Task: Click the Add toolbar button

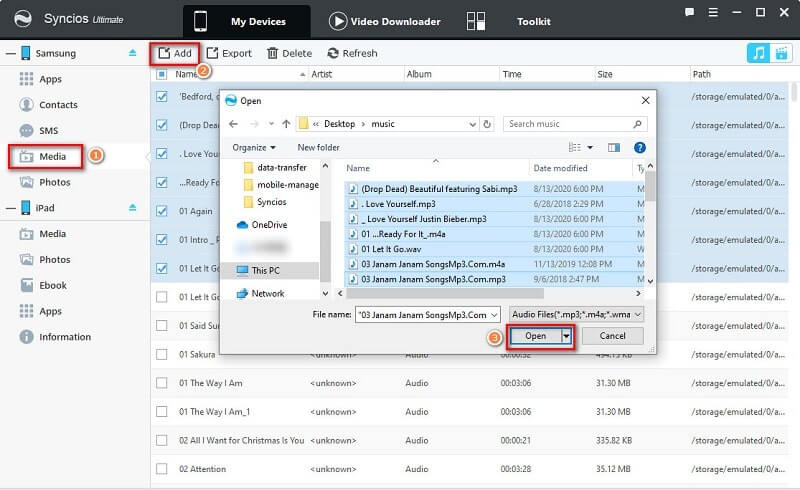Action: click(x=175, y=53)
